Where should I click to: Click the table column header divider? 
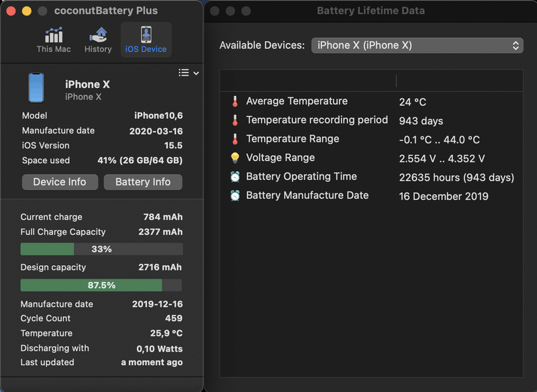pyautogui.click(x=396, y=81)
